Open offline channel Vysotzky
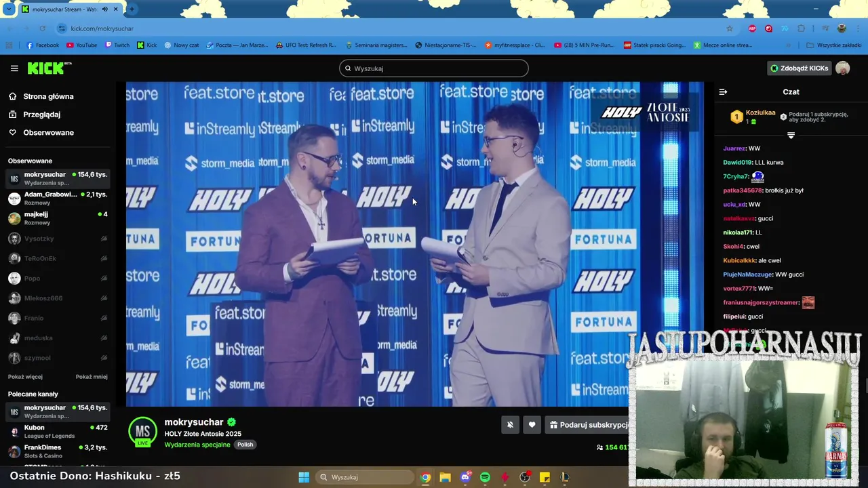This screenshot has height=488, width=868. [x=58, y=239]
